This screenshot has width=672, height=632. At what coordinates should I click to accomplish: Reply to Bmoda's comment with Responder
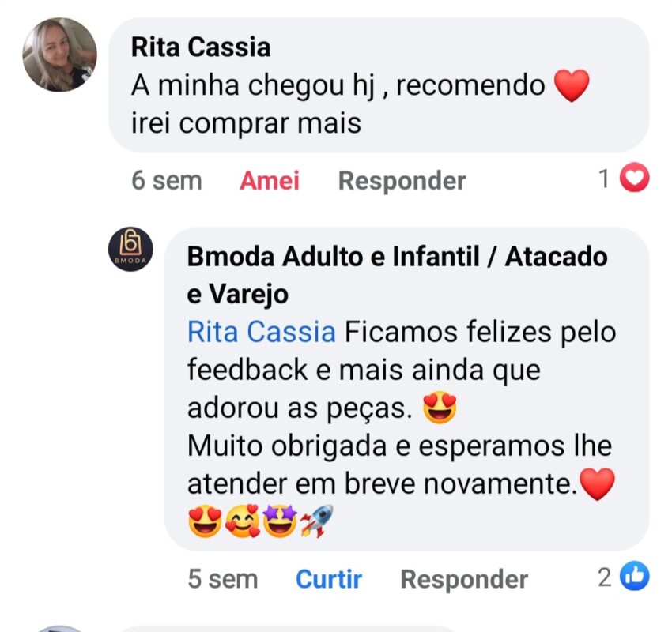464,579
